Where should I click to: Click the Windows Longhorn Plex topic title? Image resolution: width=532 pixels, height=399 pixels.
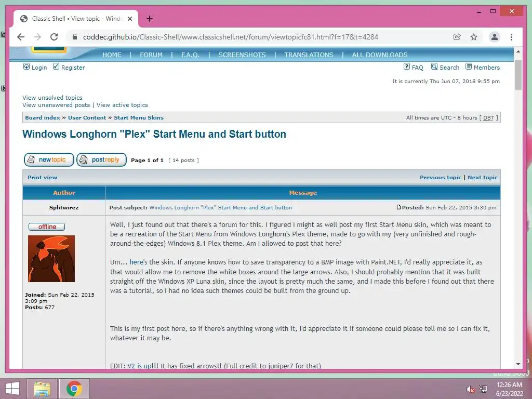(x=154, y=134)
